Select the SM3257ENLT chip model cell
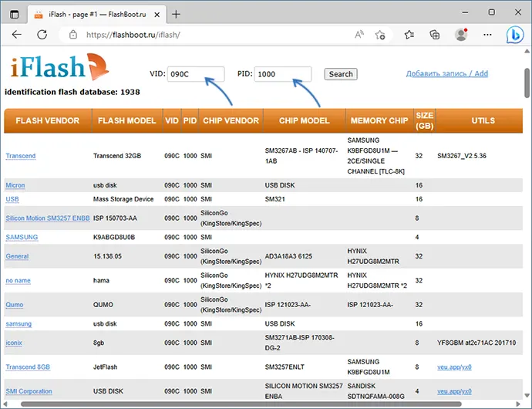This screenshot has height=409, width=532. pos(285,367)
